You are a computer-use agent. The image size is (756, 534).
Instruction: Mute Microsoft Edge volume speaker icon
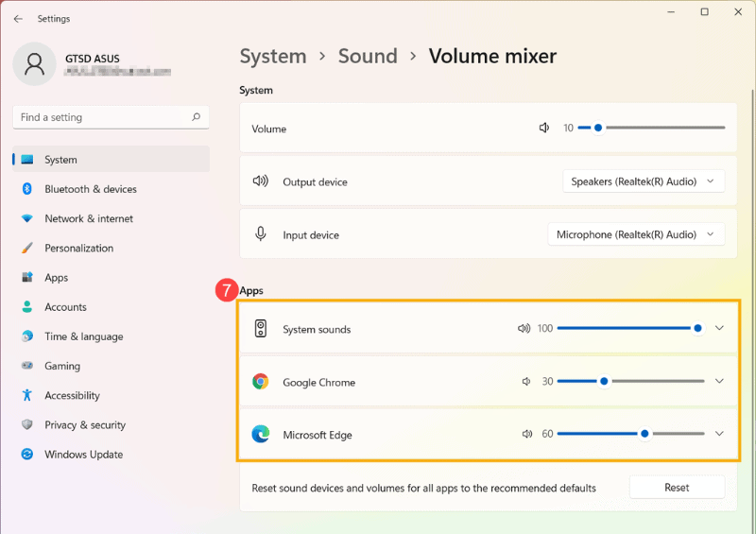point(526,435)
